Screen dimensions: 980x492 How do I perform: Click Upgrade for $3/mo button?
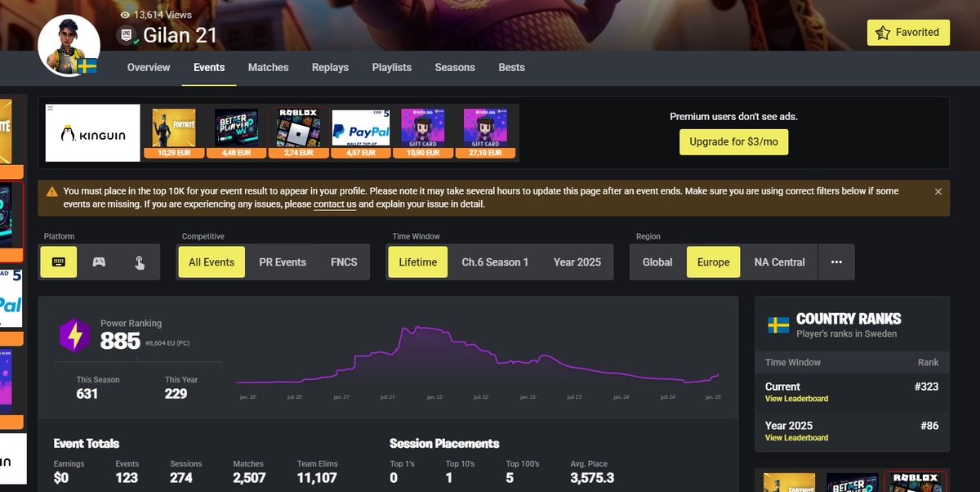point(733,141)
